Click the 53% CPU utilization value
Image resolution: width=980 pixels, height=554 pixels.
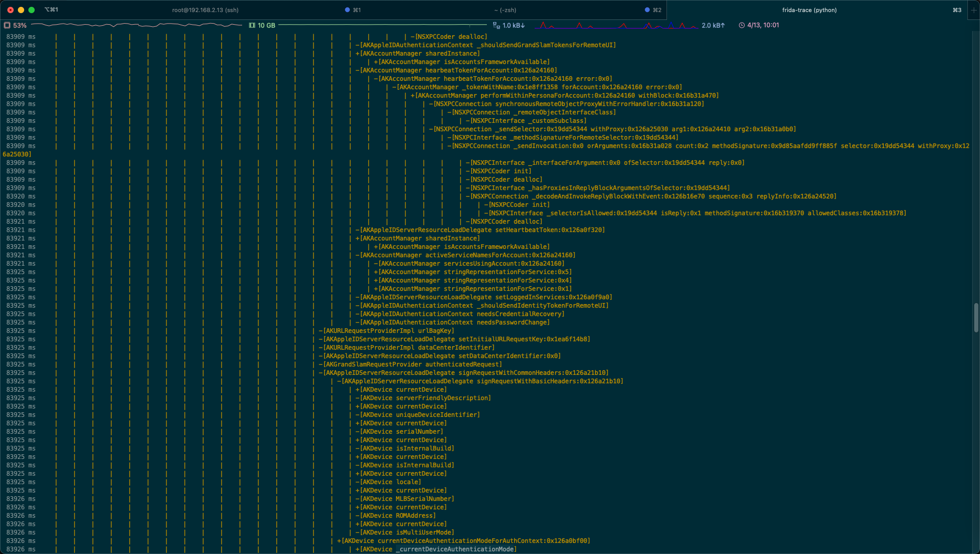(20, 25)
